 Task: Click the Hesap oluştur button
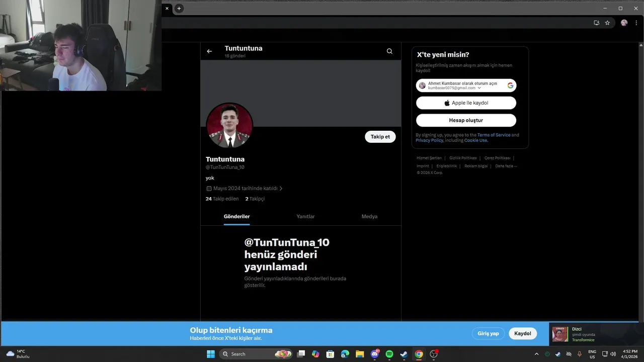pos(466,121)
